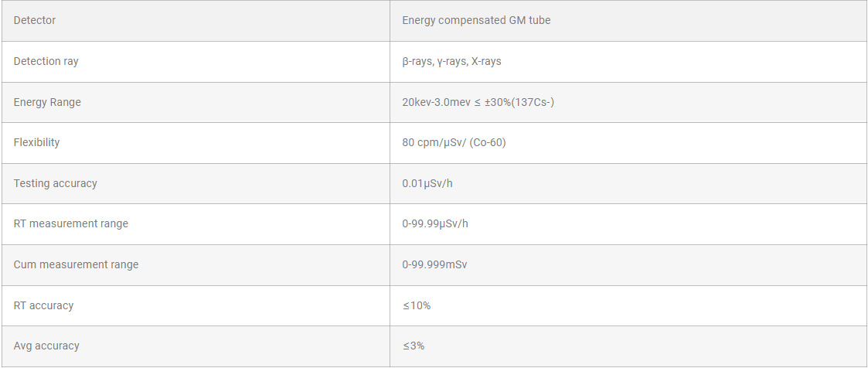Click the "RT measurement range" label
The height and width of the screenshot is (368, 868).
tap(71, 223)
